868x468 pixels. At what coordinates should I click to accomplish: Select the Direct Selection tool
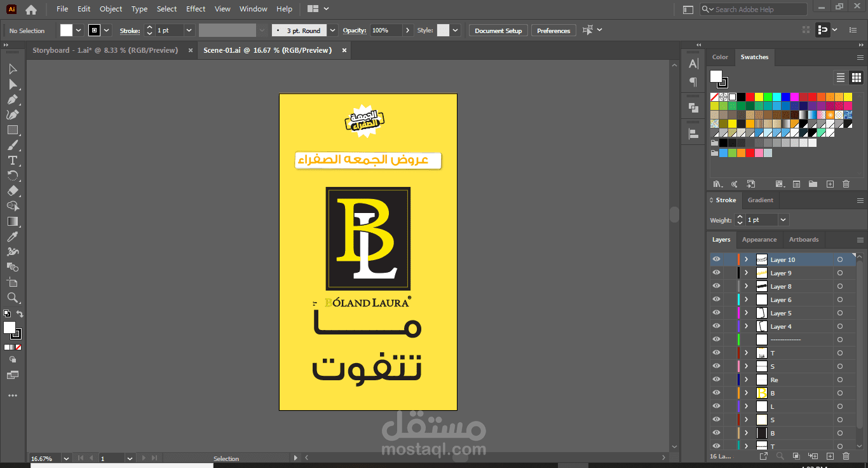click(12, 84)
